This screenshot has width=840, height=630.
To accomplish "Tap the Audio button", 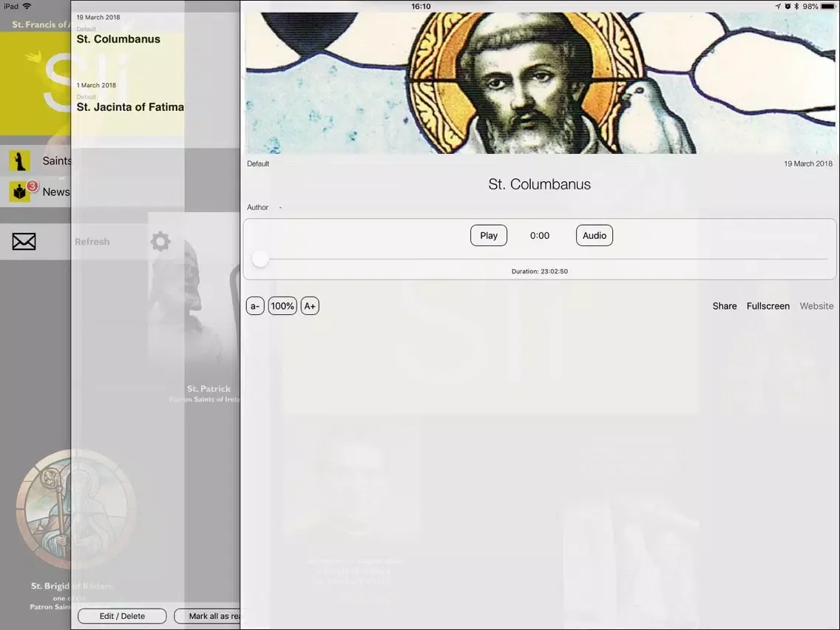I will click(x=594, y=236).
